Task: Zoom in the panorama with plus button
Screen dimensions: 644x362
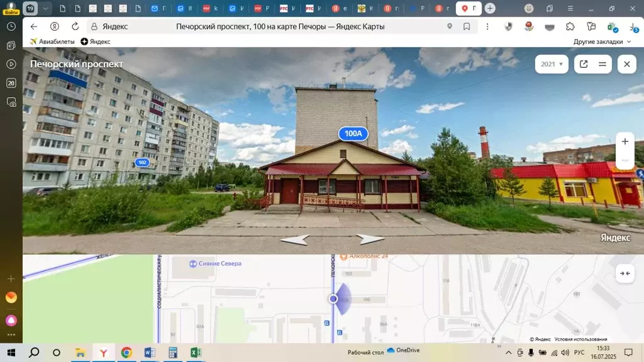Action: click(625, 141)
